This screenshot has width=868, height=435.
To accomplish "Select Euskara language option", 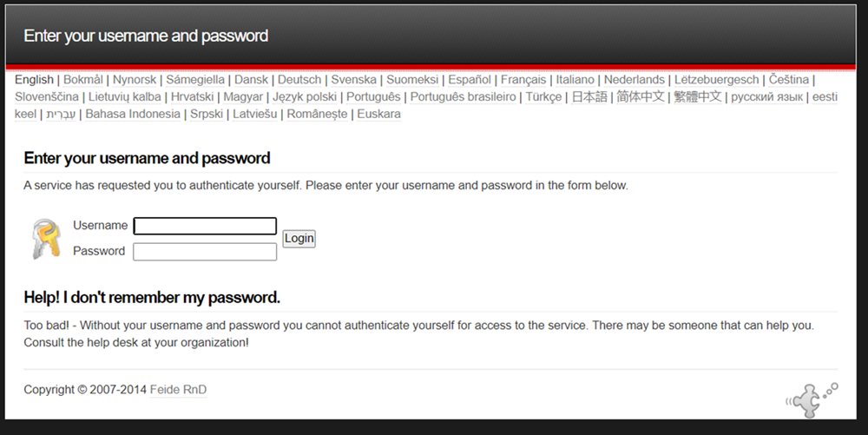I will point(378,115).
